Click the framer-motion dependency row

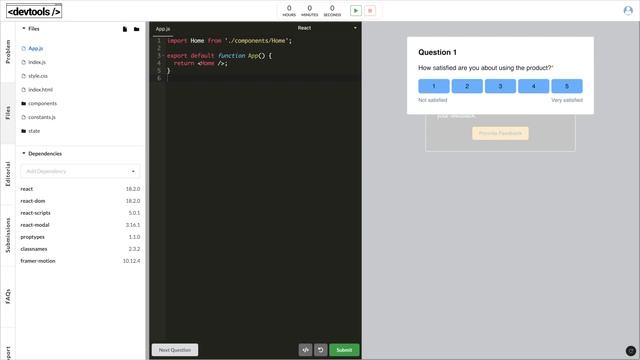pos(80,261)
